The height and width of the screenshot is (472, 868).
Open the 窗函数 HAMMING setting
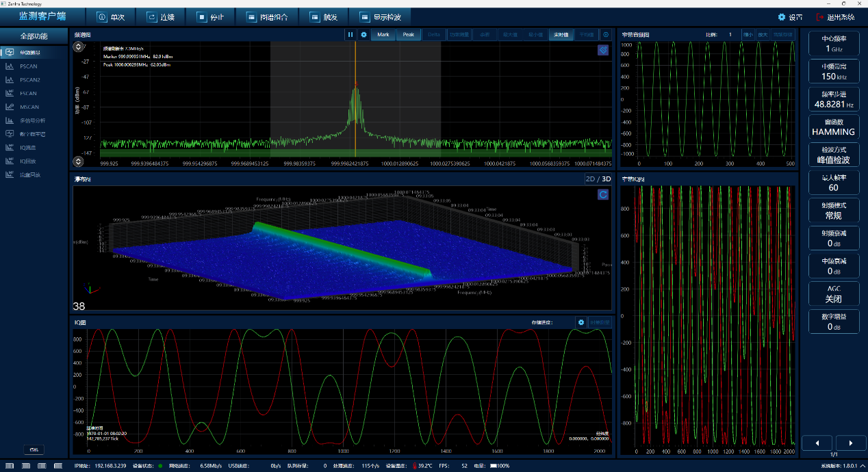[833, 127]
